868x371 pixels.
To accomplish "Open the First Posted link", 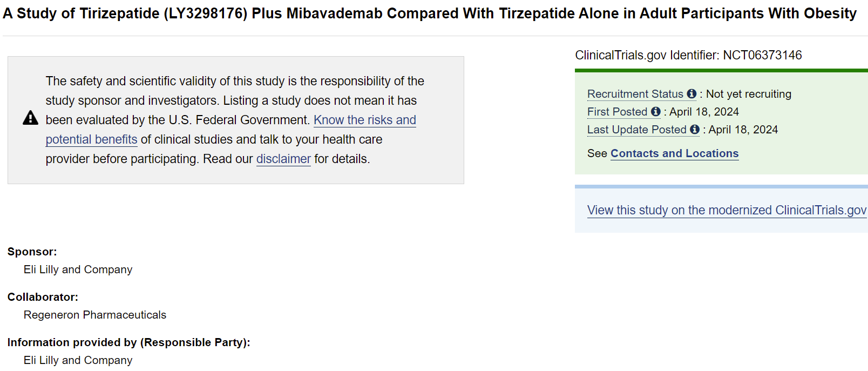I will [617, 112].
